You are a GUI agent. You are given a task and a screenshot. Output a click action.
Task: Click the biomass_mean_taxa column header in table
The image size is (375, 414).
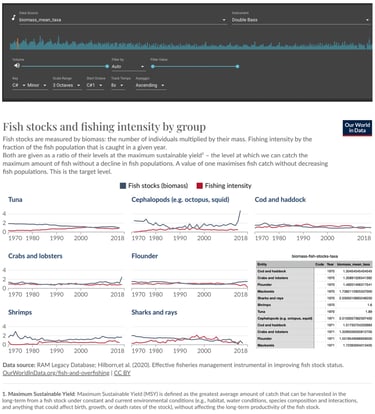pos(353,264)
